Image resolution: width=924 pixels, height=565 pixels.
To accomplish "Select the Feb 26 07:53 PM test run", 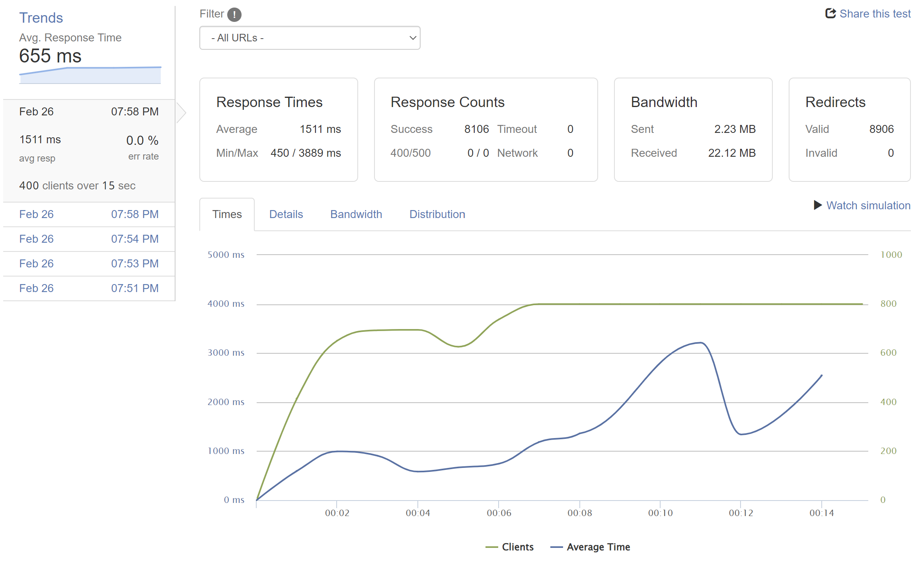I will 89,264.
